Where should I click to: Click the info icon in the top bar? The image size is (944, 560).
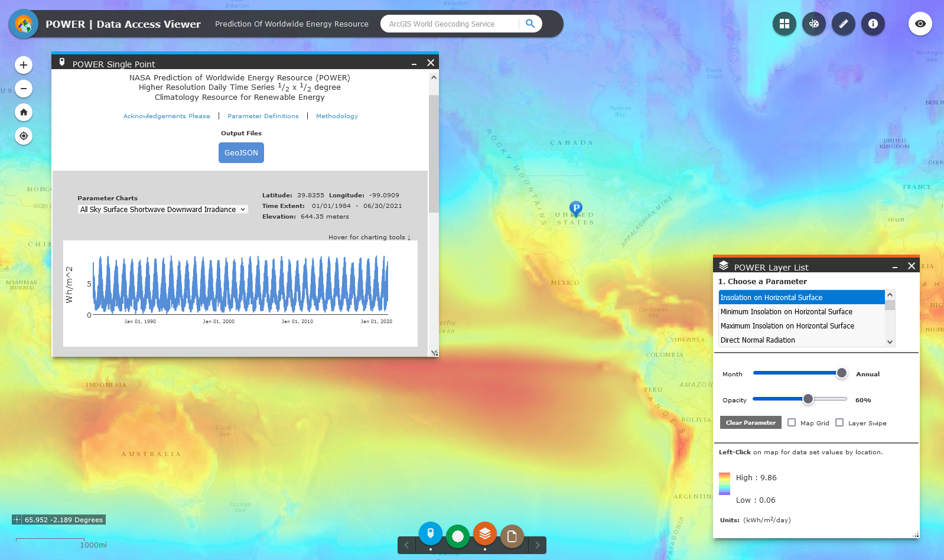(x=873, y=24)
